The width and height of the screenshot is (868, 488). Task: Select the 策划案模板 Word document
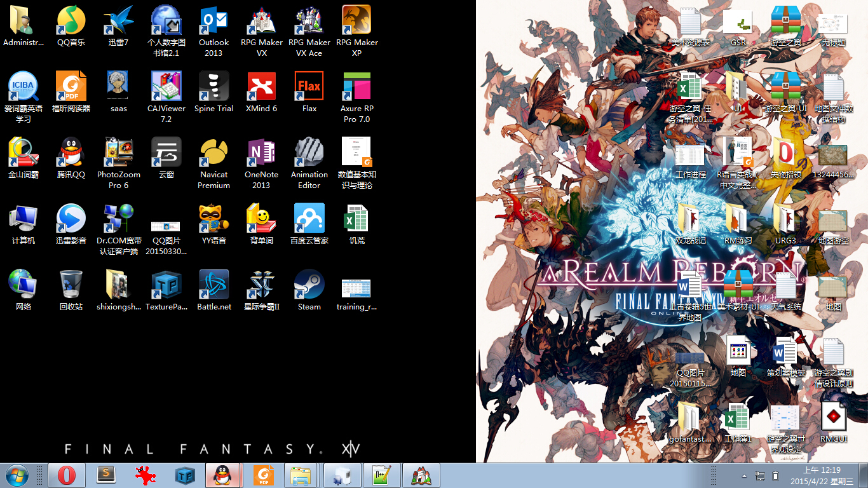click(786, 357)
